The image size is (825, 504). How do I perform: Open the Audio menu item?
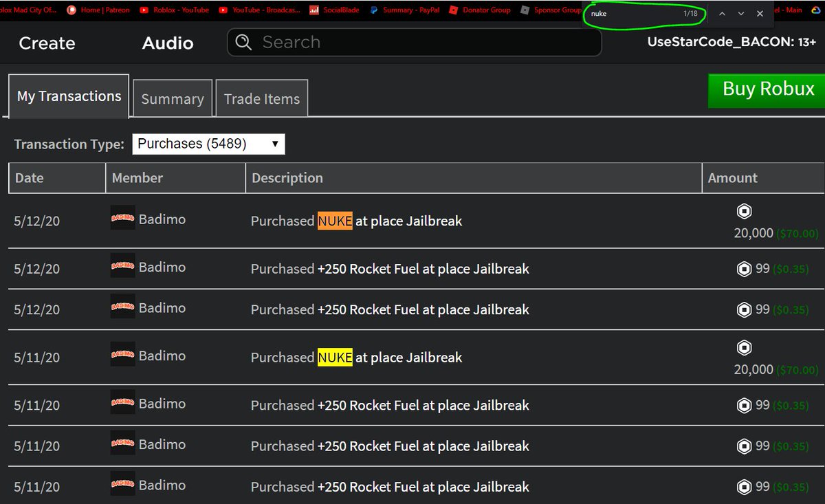(168, 43)
